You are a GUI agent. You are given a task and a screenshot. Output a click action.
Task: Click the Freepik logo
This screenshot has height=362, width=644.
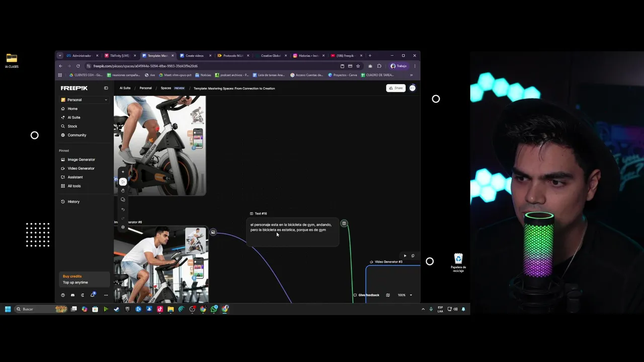tap(74, 88)
